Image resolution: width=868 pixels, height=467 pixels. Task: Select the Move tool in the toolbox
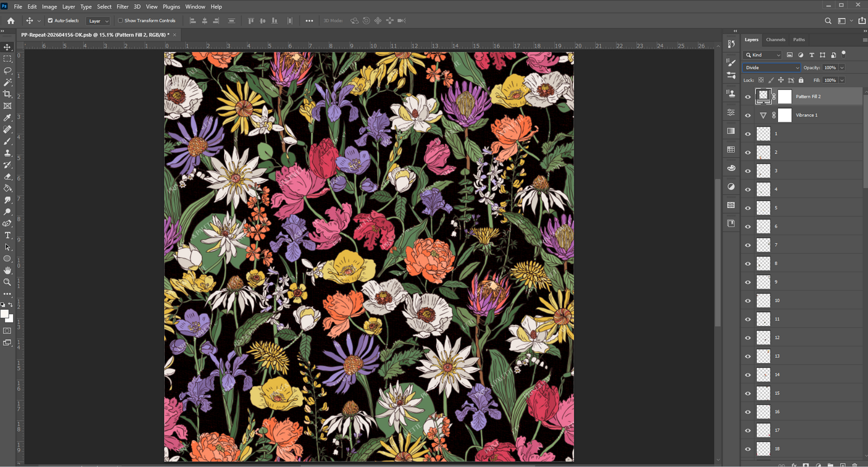[7, 47]
